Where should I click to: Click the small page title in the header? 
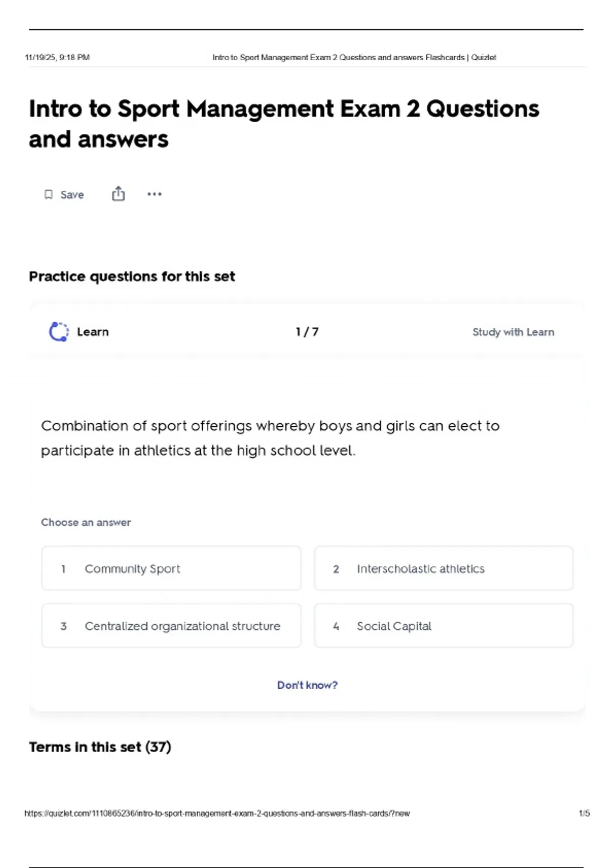click(354, 58)
